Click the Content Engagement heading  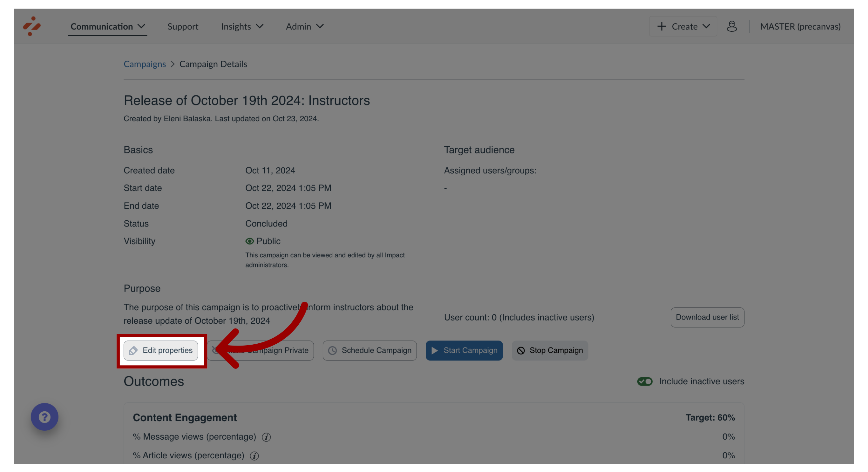coord(185,417)
